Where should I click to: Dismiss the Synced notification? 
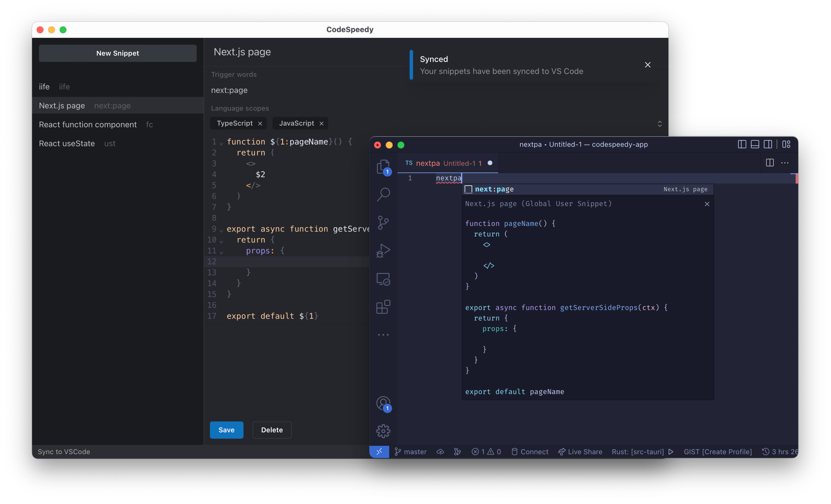[648, 65]
